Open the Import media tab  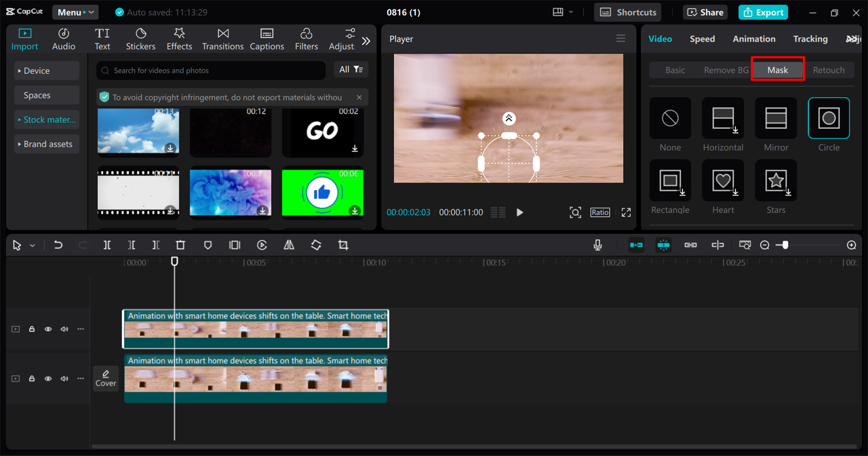pyautogui.click(x=25, y=39)
